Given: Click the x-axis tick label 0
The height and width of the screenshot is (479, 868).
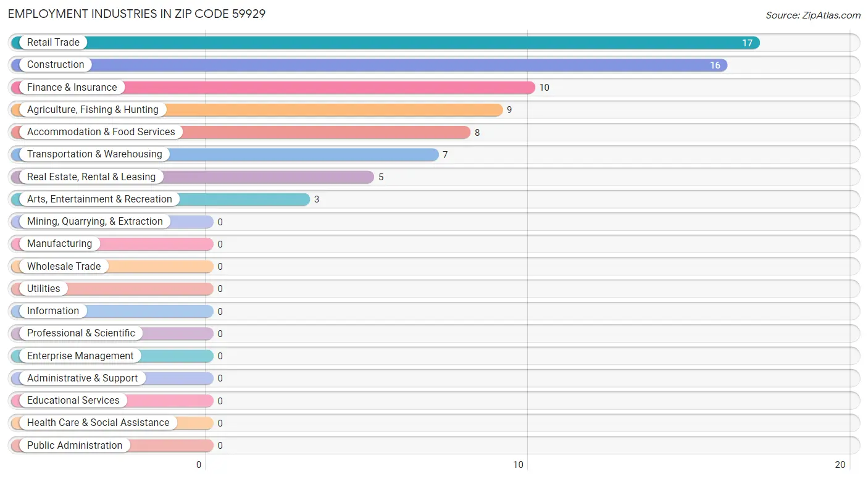Looking at the screenshot, I should (x=199, y=465).
